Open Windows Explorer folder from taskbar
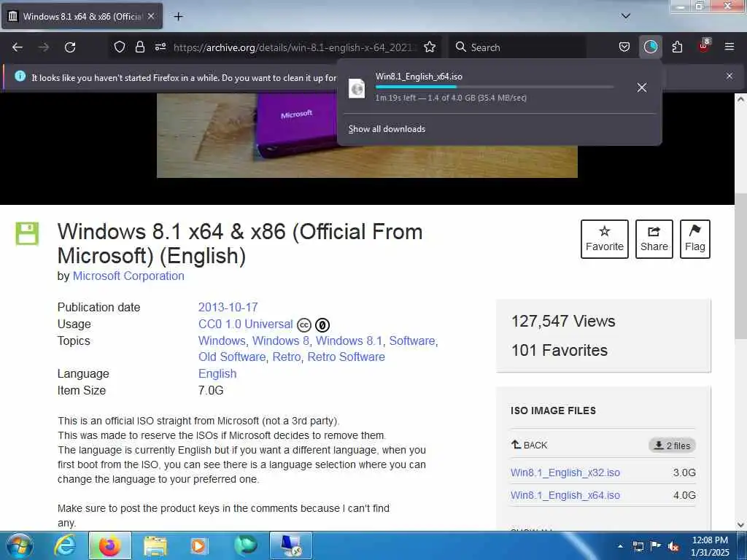The image size is (747, 560). coord(155,545)
